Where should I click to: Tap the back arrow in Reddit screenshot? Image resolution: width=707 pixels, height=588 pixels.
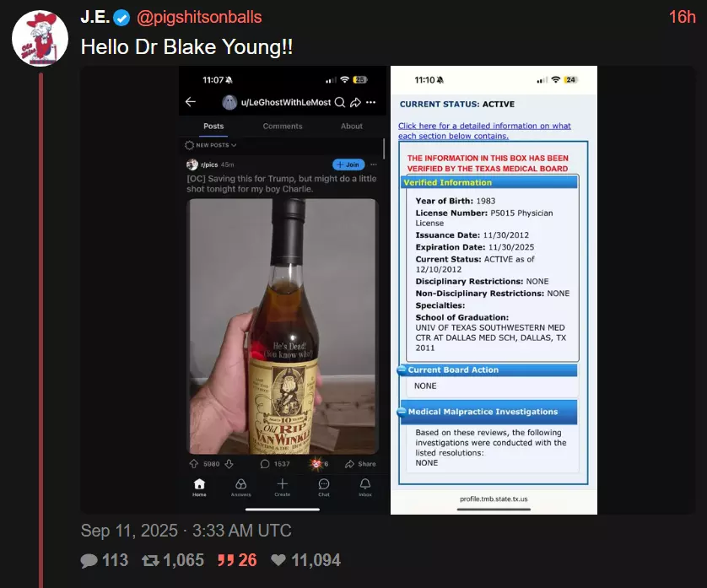[191, 102]
